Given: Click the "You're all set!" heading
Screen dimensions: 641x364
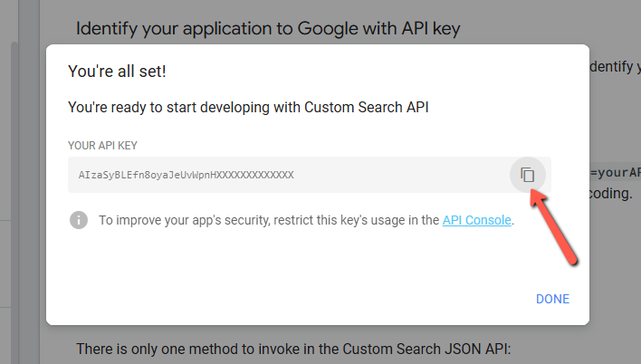Looking at the screenshot, I should [117, 72].
